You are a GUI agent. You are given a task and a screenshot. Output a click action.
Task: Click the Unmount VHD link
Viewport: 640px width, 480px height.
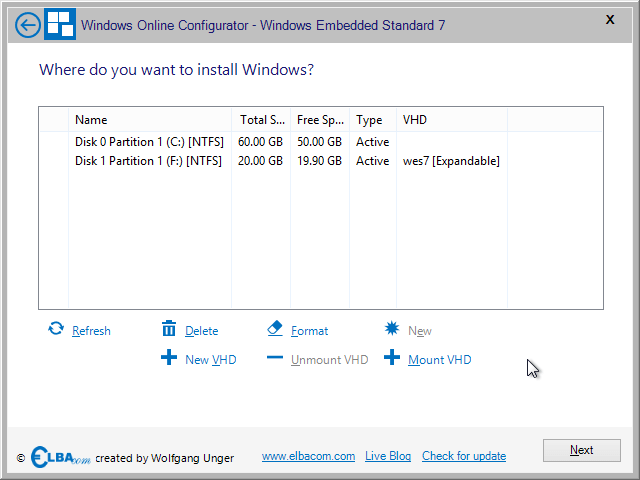click(329, 360)
